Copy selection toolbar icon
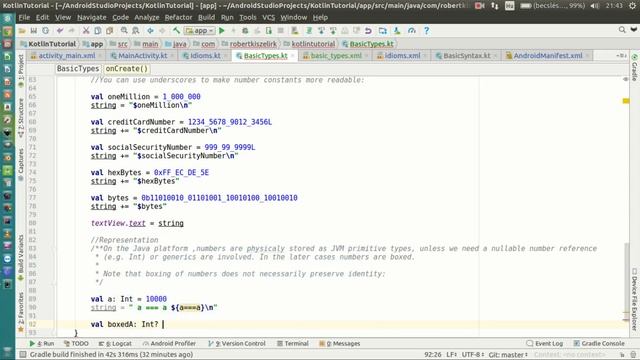Viewport: 640px width, 360px height. (98, 31)
